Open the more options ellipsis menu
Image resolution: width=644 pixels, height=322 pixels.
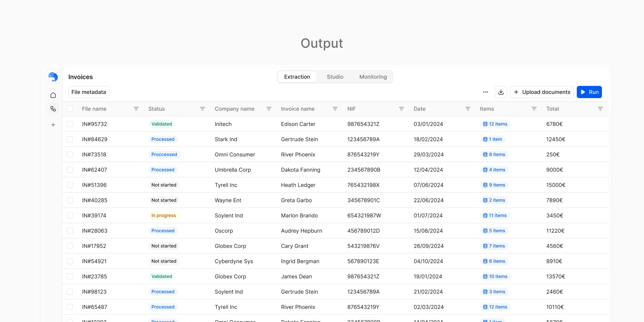point(485,92)
